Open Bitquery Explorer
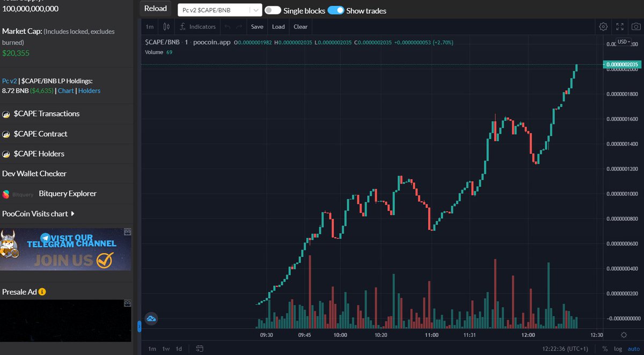644x355 pixels. click(x=68, y=194)
